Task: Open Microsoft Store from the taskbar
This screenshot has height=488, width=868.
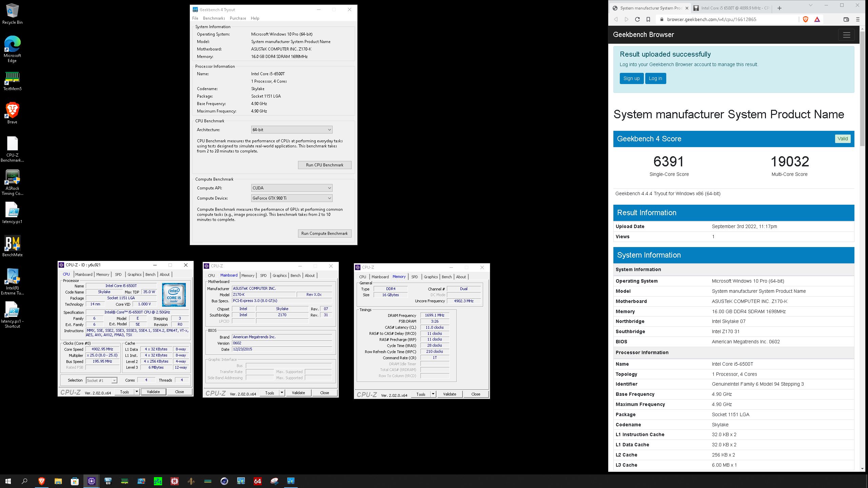Action: pyautogui.click(x=75, y=481)
